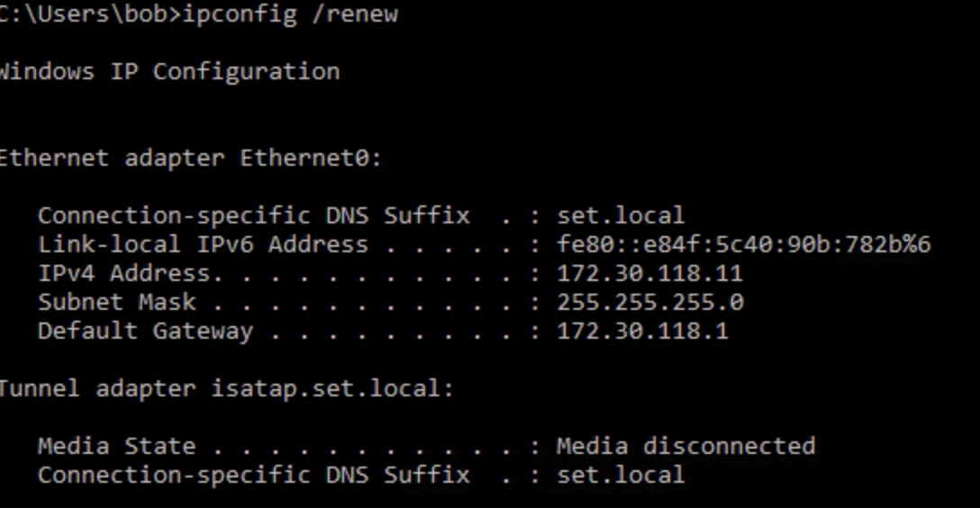Image resolution: width=980 pixels, height=508 pixels.
Task: Click the Windows IP Configuration heading
Action: (169, 72)
